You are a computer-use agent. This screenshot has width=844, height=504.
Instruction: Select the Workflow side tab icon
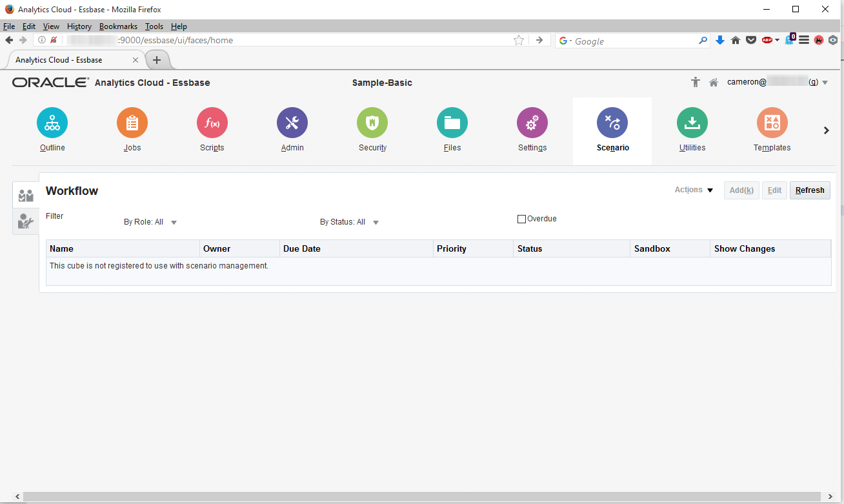pyautogui.click(x=26, y=195)
